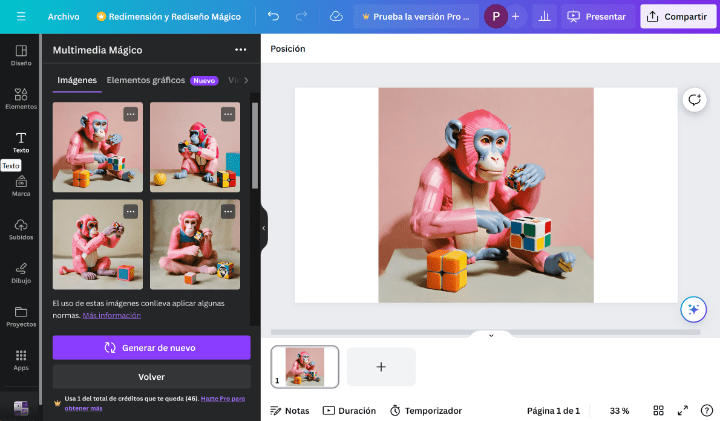This screenshot has width=720, height=421.
Task: Select page 1 thumbnail
Action: (x=305, y=366)
